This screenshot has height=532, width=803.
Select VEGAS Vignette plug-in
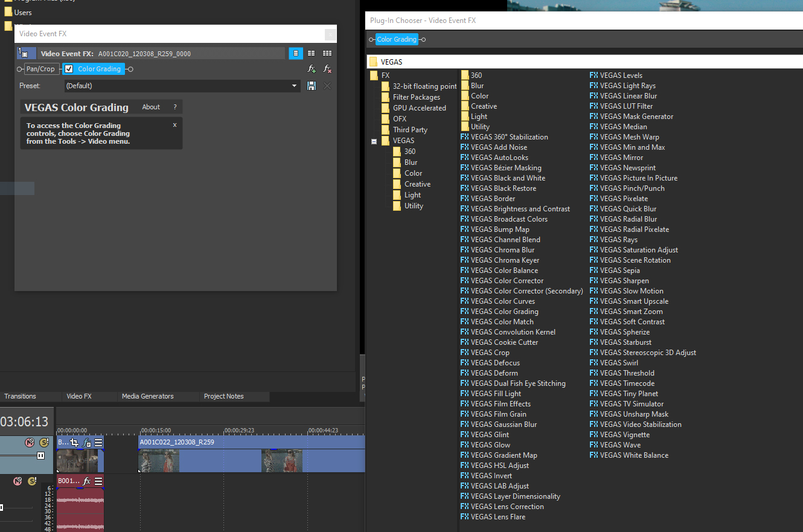[x=619, y=434]
